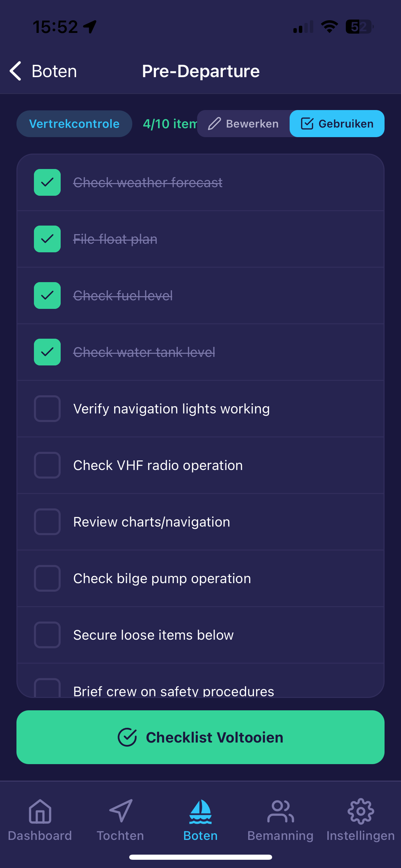This screenshot has width=401, height=868.
Task: Tap the Gebruiken checkmark icon
Action: (x=307, y=123)
